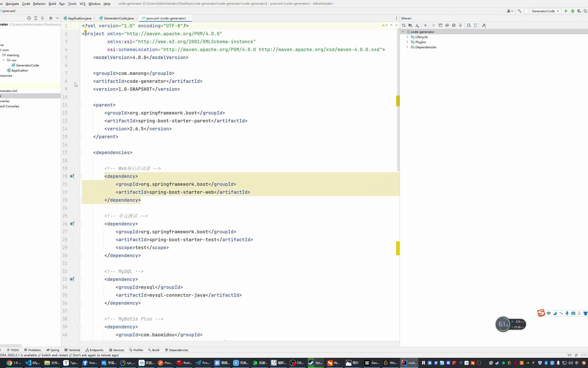The width and height of the screenshot is (588, 368).
Task: Open the Navigate menu
Action: (x=12, y=4)
